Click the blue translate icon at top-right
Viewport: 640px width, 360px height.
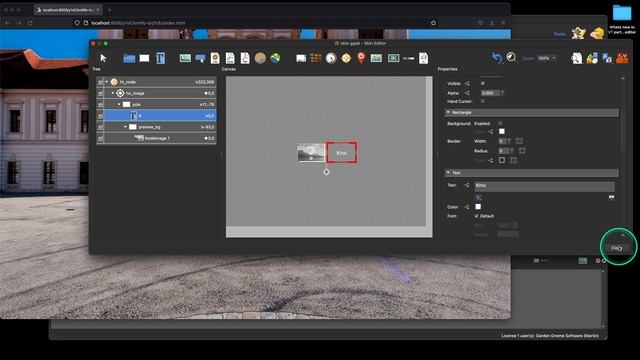[607, 58]
